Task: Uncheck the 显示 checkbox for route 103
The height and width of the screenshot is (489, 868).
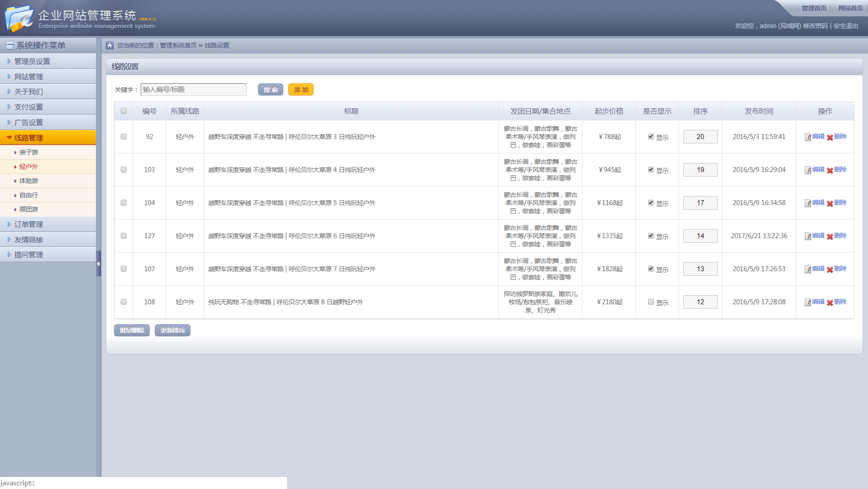Action: pos(651,170)
